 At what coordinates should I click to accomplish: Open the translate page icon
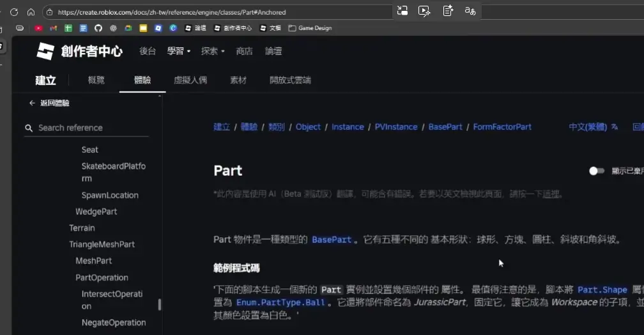coord(470,11)
